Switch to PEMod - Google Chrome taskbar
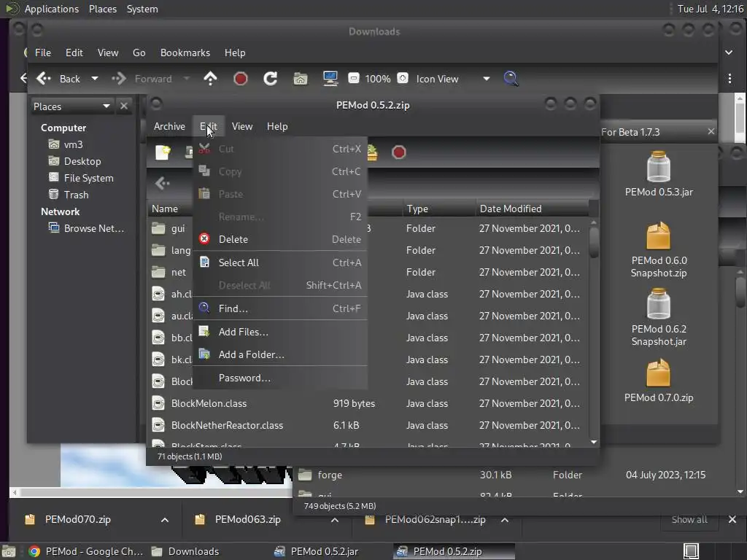Viewport: 747px width, 560px height. (x=86, y=551)
